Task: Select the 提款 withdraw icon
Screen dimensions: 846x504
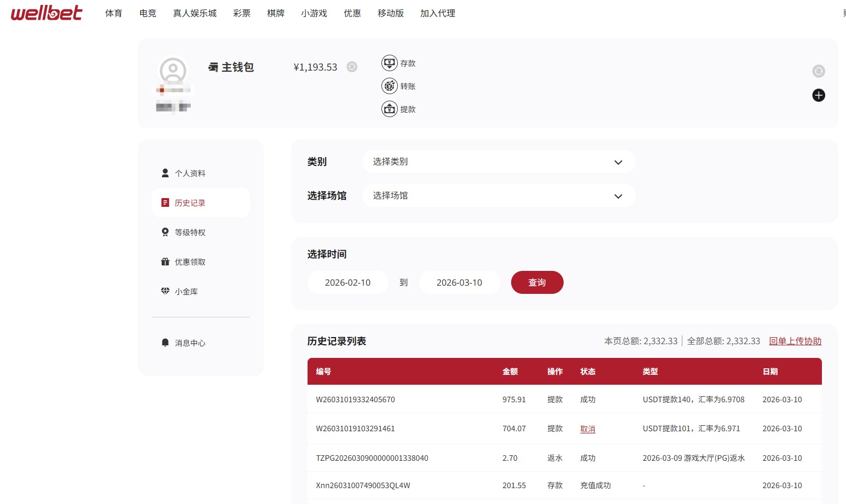Action: coord(389,109)
